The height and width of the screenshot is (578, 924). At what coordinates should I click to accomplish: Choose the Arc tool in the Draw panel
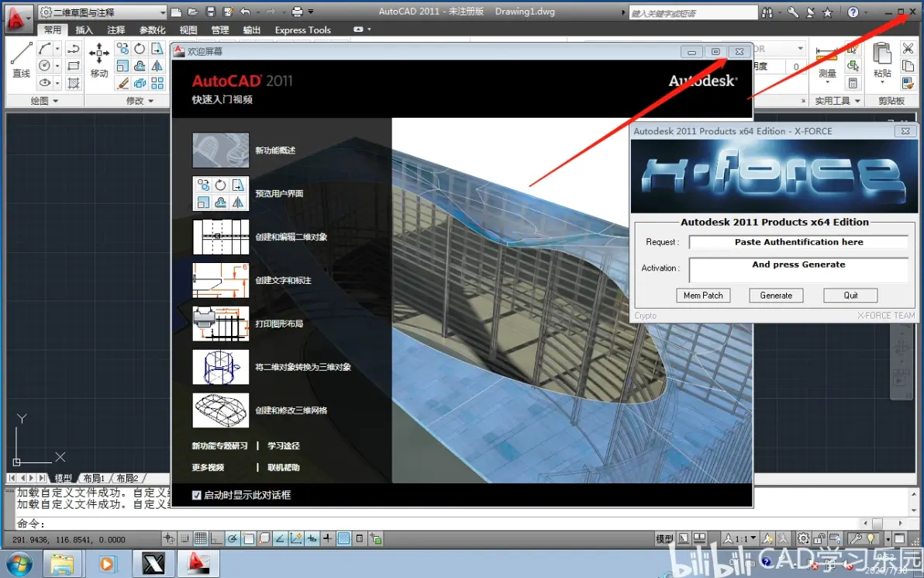point(45,48)
